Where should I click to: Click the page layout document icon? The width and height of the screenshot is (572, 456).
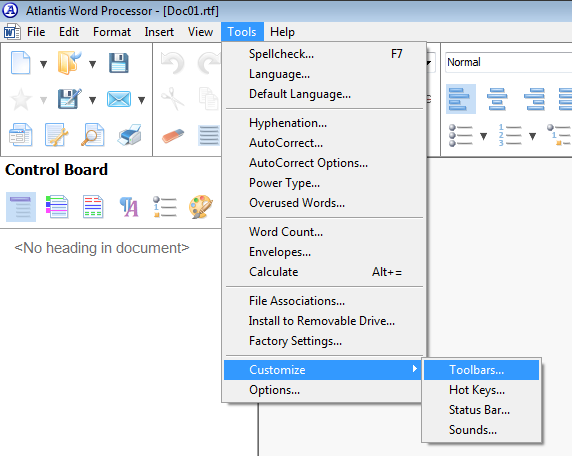(x=20, y=135)
